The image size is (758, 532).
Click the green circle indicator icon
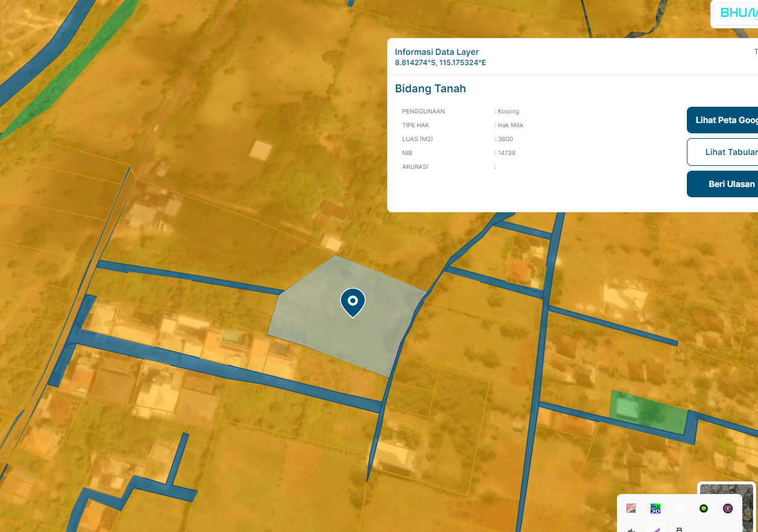pos(704,508)
